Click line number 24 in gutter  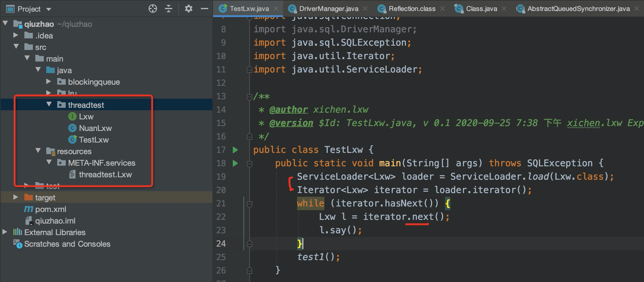coord(221,244)
